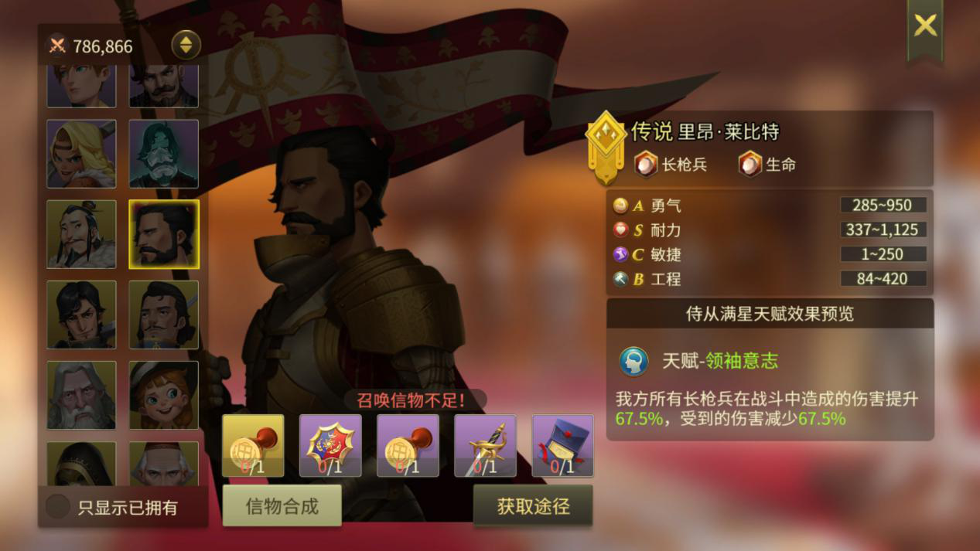Select the smiling redhead girl portrait
The width and height of the screenshot is (980, 551).
point(163,395)
